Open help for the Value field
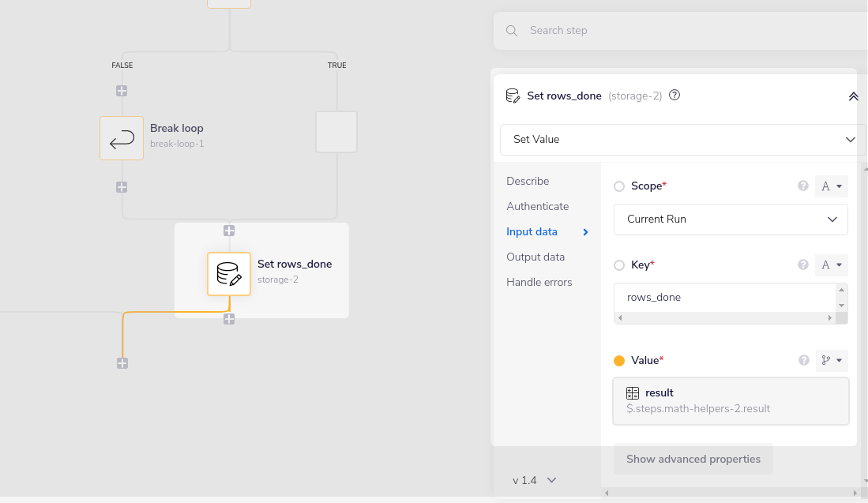 point(803,360)
